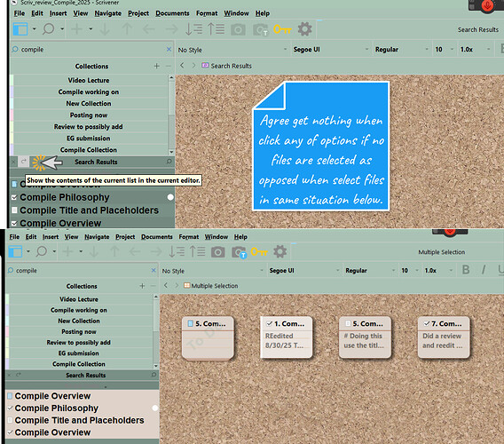Toggle checkbox beside Compile Title and Placeholders in upper list
Viewport: 504px width, 444px height.
[14, 210]
